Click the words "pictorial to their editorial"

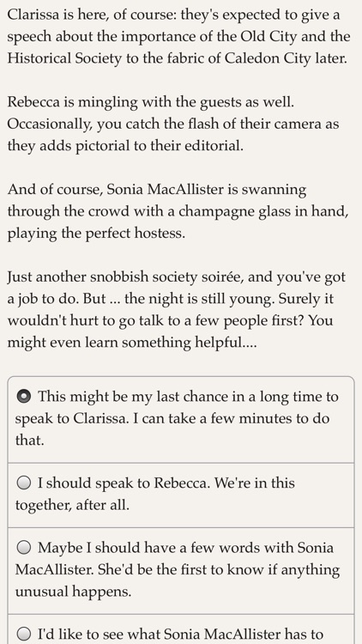tap(160, 145)
